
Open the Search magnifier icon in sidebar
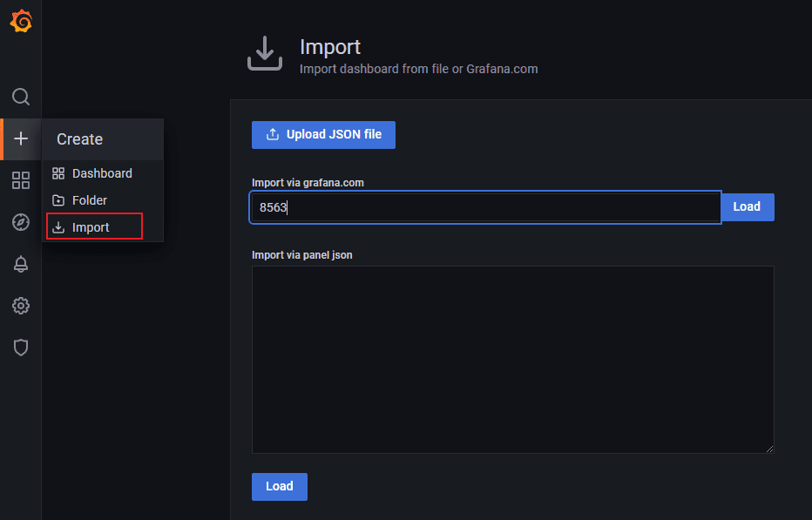[21, 97]
